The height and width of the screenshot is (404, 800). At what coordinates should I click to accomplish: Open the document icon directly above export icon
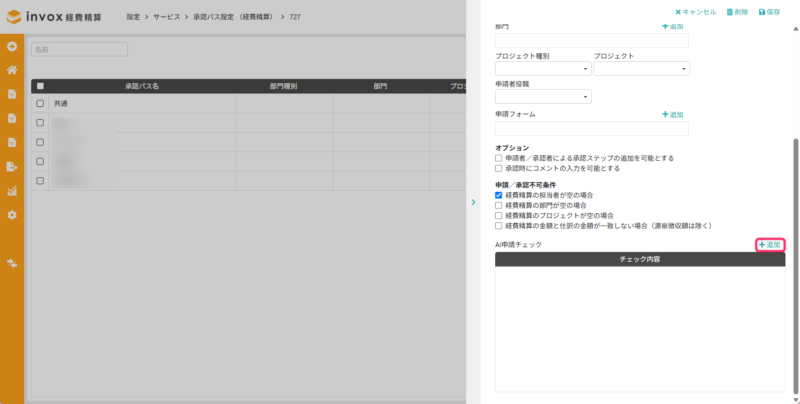(x=12, y=142)
